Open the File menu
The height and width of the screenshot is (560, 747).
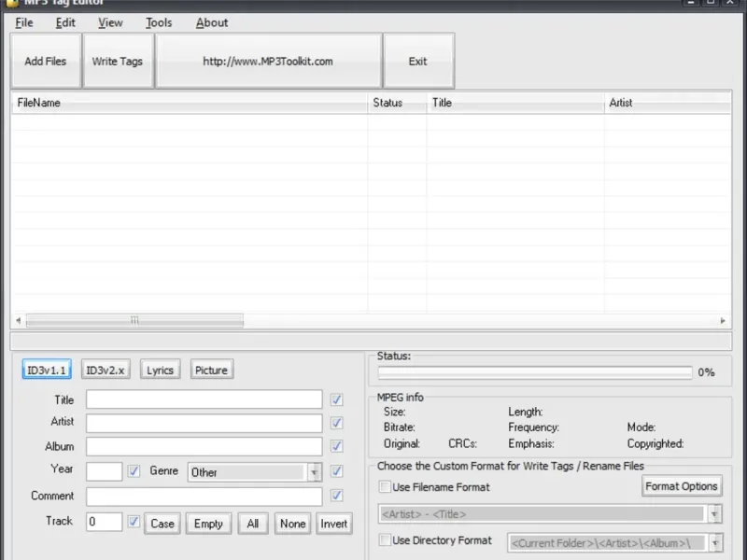tap(24, 22)
